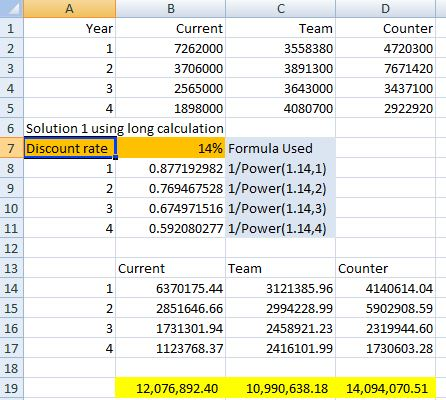Viewport: 446px width, 400px height.
Task: Select cell with value 2458921.23
Action: [x=281, y=328]
